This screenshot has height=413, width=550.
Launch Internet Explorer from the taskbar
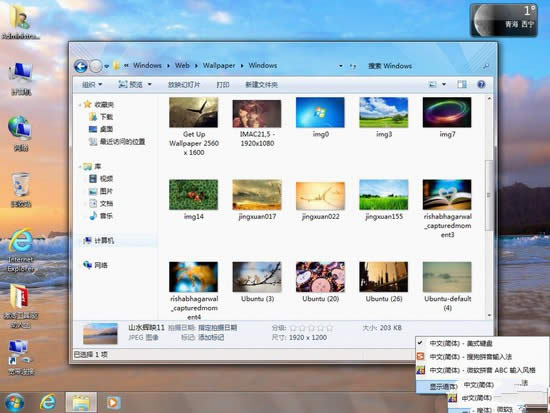[x=48, y=402]
